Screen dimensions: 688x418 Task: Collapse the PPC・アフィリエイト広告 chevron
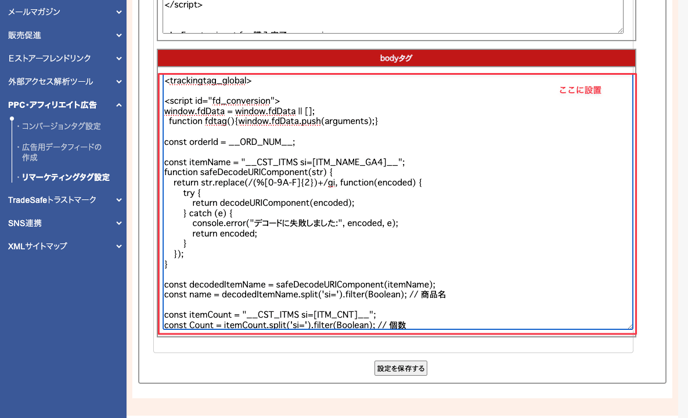[x=119, y=105]
